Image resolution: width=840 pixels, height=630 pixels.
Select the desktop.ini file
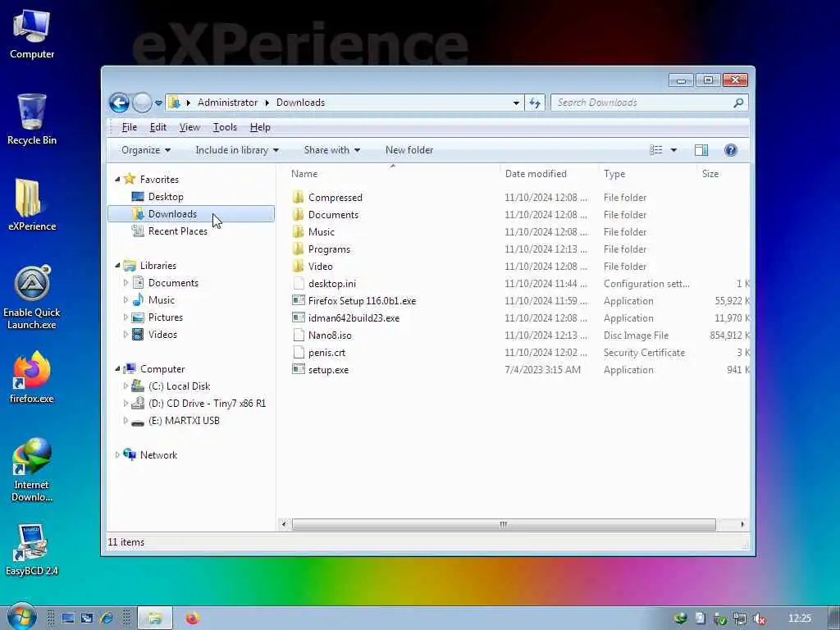(331, 283)
